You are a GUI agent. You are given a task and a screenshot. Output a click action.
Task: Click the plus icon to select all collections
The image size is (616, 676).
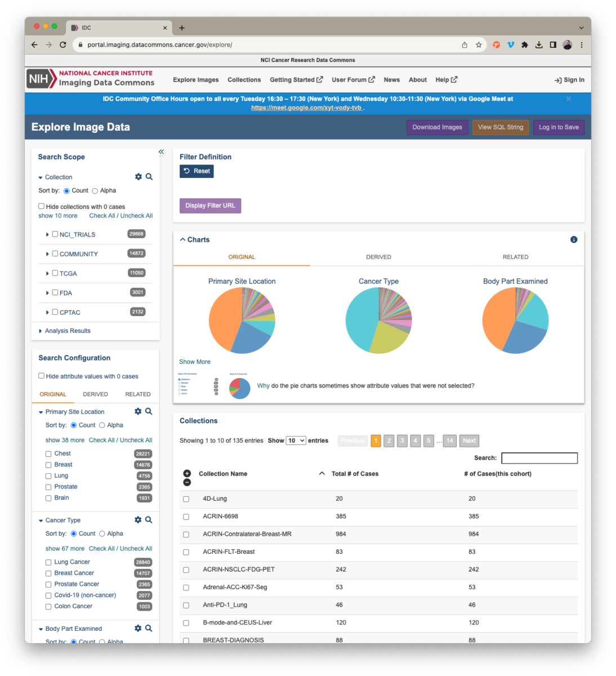pyautogui.click(x=187, y=473)
